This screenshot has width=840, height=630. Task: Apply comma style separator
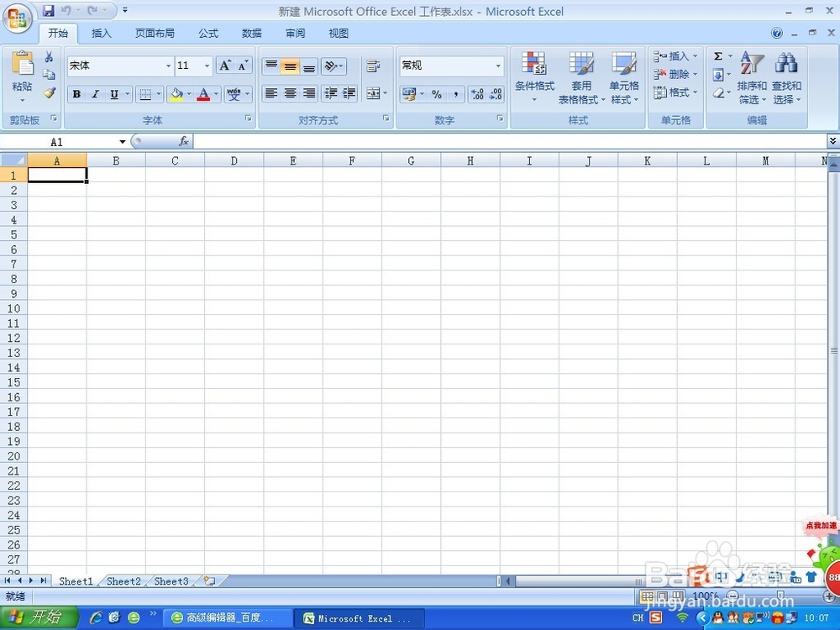455,94
